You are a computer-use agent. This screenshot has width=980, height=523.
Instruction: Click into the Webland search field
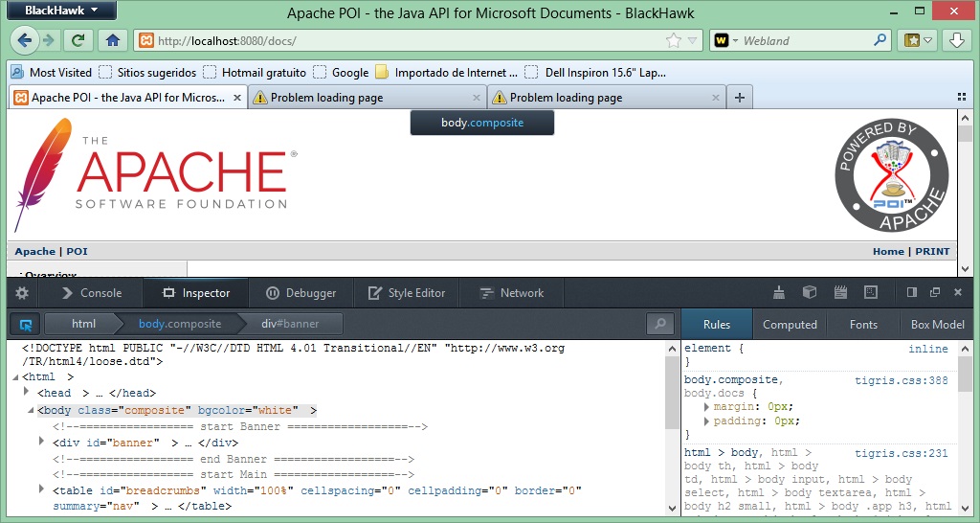pyautogui.click(x=805, y=40)
